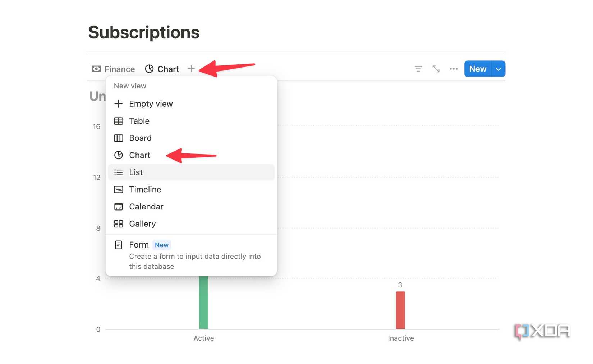
Task: Click the pie chart icon beside Chart view
Action: pos(150,69)
